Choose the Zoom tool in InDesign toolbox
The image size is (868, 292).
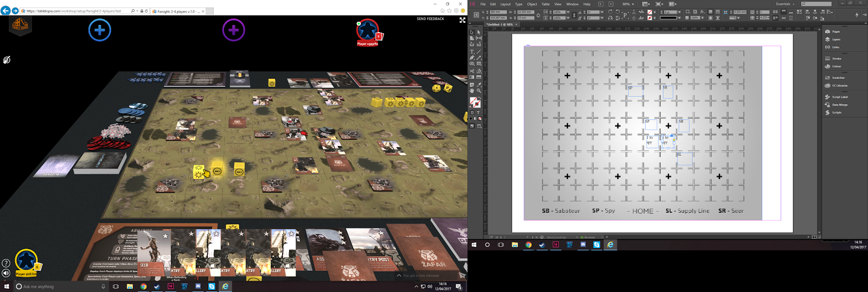478,90
